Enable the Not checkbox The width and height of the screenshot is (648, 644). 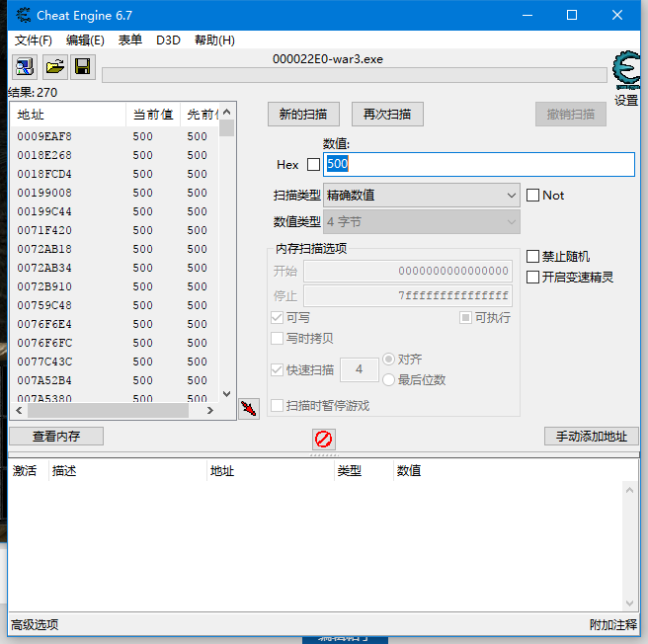coord(532,196)
